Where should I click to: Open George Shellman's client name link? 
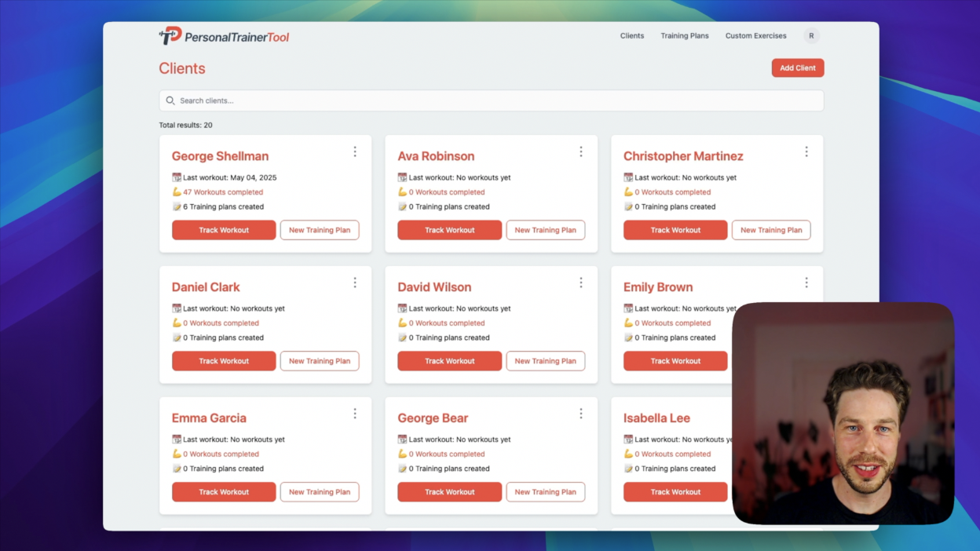220,156
